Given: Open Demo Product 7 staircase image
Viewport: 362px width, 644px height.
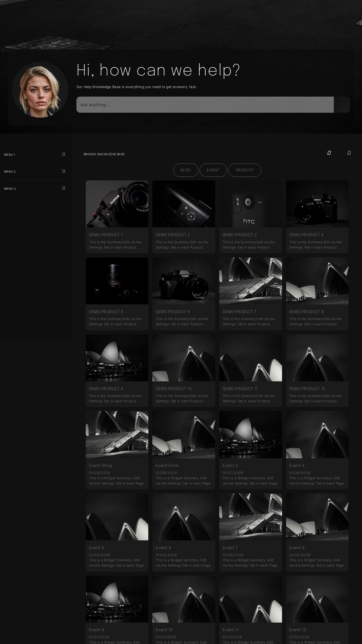Looking at the screenshot, I should point(250,281).
